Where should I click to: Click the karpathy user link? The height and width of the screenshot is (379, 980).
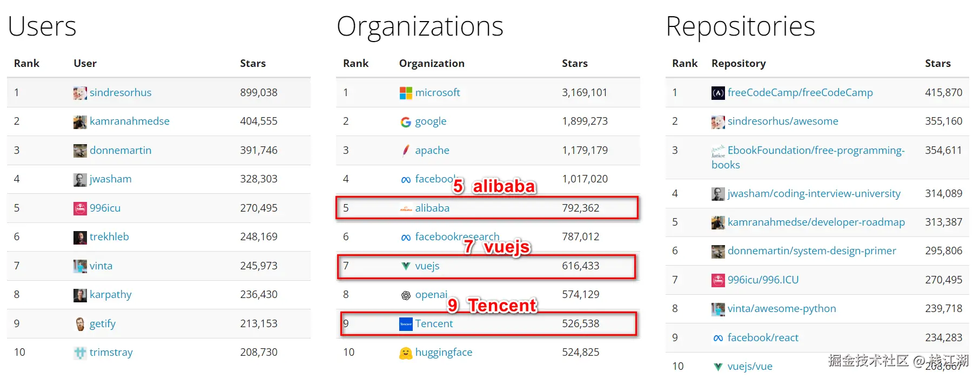(111, 295)
